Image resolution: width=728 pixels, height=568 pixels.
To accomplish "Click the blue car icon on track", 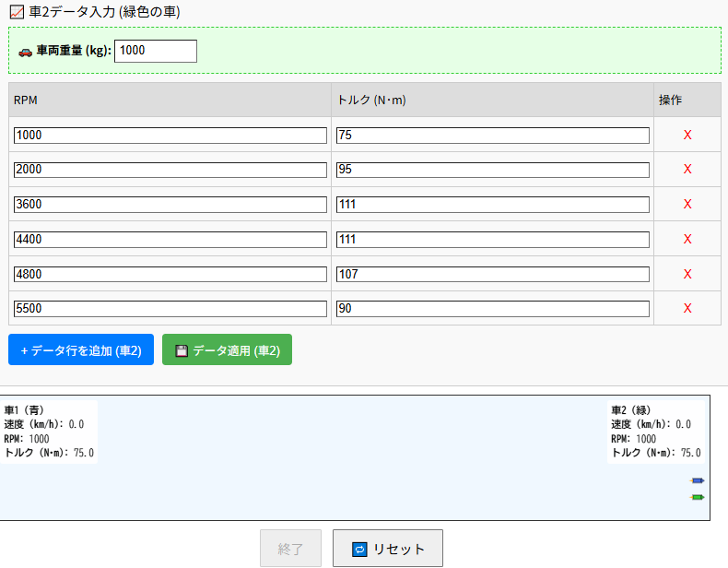I will (698, 480).
